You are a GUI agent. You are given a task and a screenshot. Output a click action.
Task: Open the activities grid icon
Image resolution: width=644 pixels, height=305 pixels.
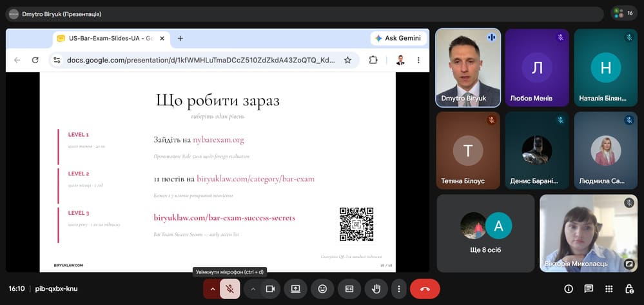pos(609,289)
